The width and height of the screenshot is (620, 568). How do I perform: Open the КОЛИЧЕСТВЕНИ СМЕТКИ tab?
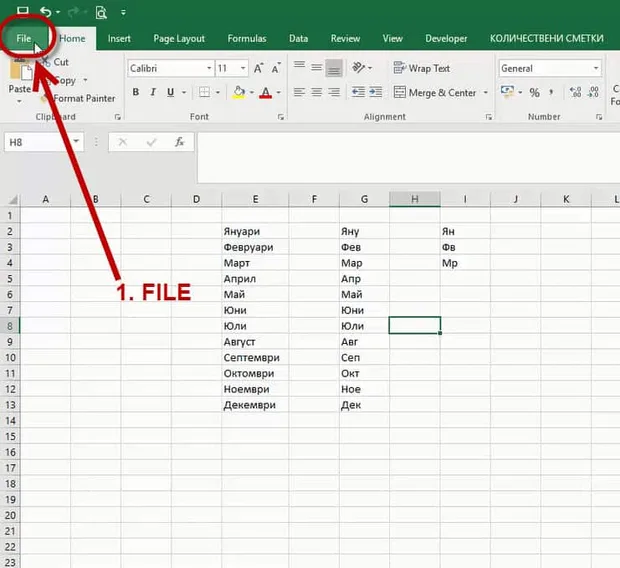coord(547,38)
